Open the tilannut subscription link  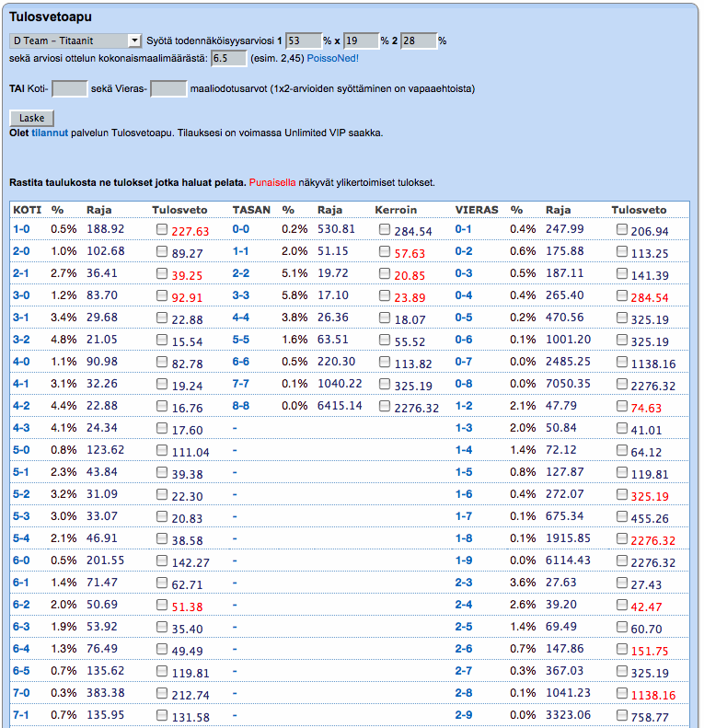[x=50, y=133]
